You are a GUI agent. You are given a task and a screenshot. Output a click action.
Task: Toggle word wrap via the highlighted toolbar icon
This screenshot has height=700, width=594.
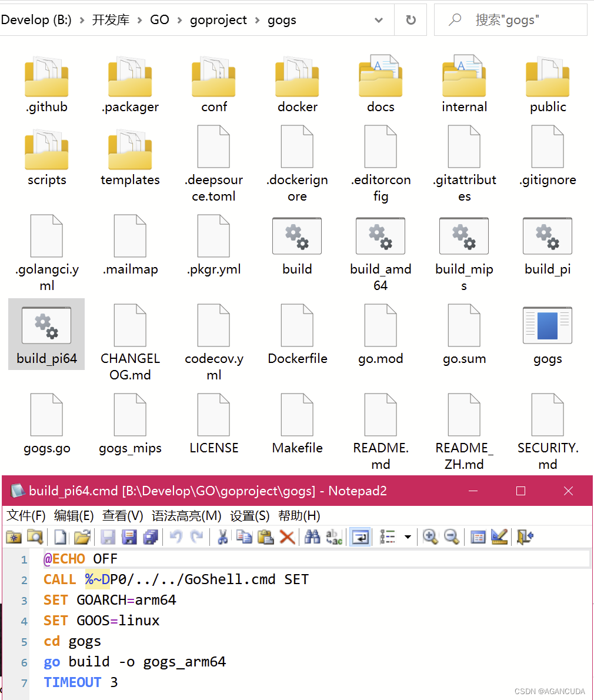pos(359,537)
